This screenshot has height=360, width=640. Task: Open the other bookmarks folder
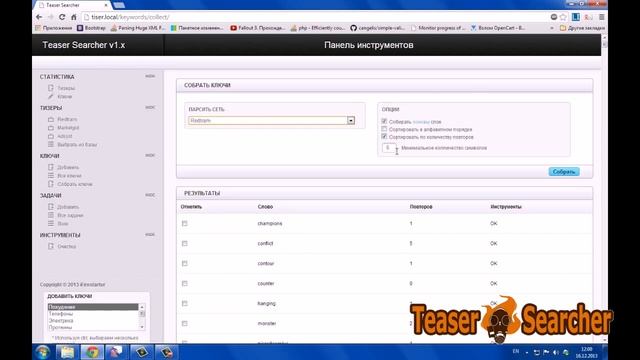pyautogui.click(x=582, y=28)
